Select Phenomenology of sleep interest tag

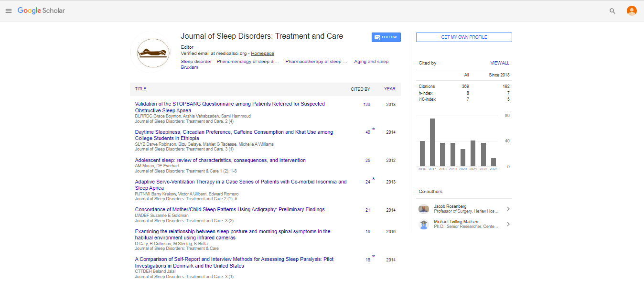click(x=248, y=62)
